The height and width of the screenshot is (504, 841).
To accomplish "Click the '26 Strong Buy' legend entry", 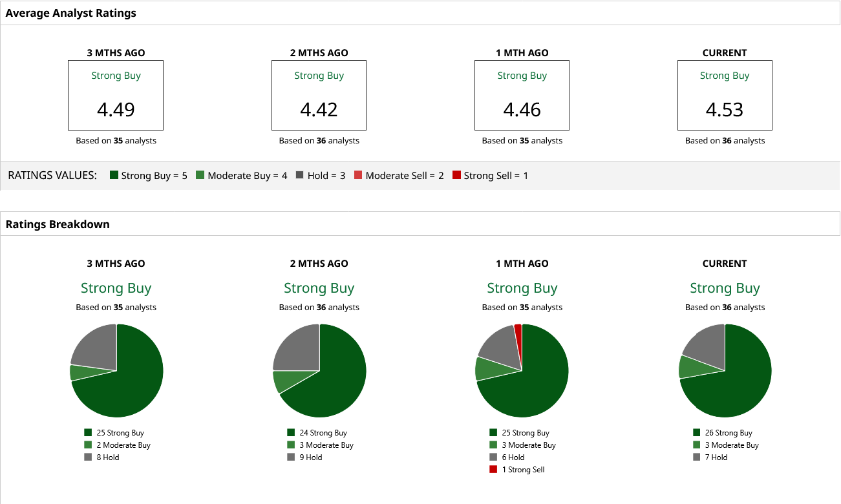I will [x=723, y=433].
